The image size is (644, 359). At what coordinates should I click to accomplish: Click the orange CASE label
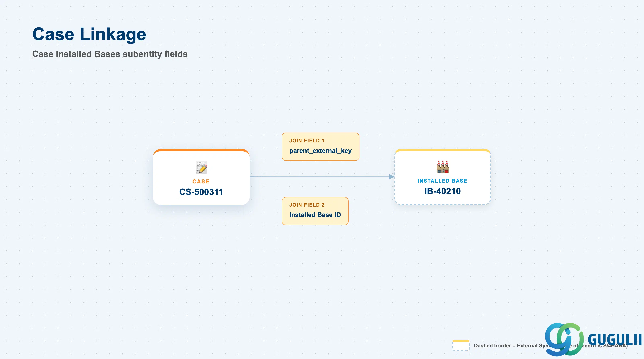coord(201,182)
